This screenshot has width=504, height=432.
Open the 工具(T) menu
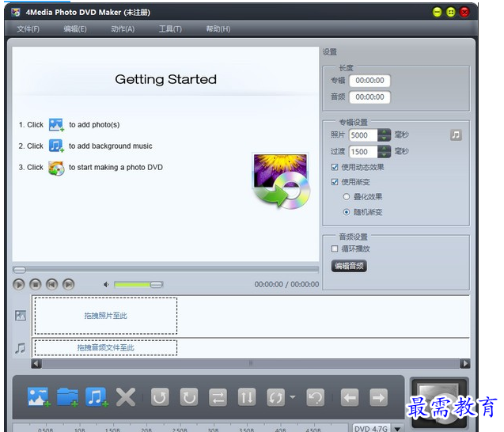pos(170,29)
